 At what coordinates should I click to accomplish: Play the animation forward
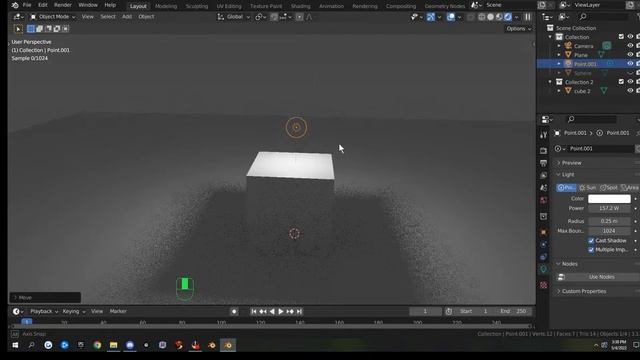pos(281,311)
